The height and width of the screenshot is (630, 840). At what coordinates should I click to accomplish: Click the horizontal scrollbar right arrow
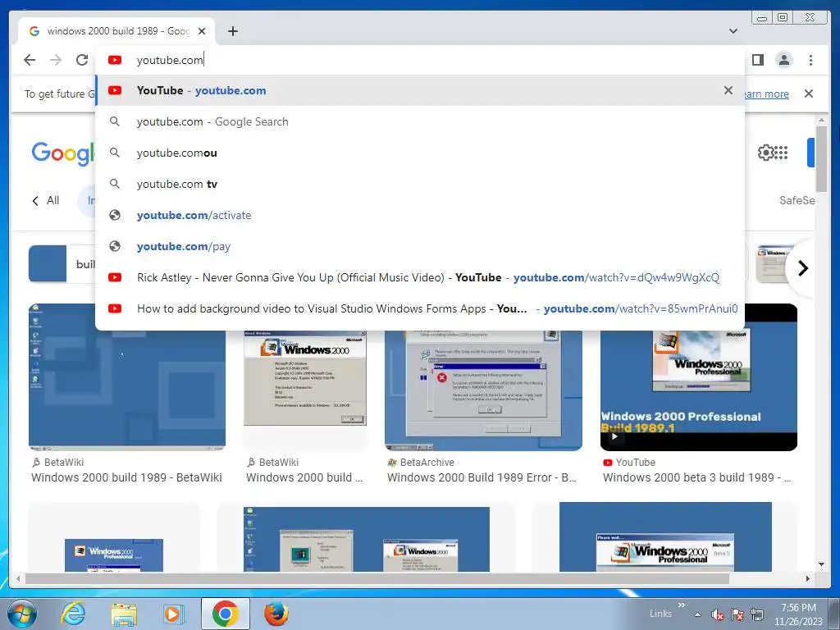[808, 578]
